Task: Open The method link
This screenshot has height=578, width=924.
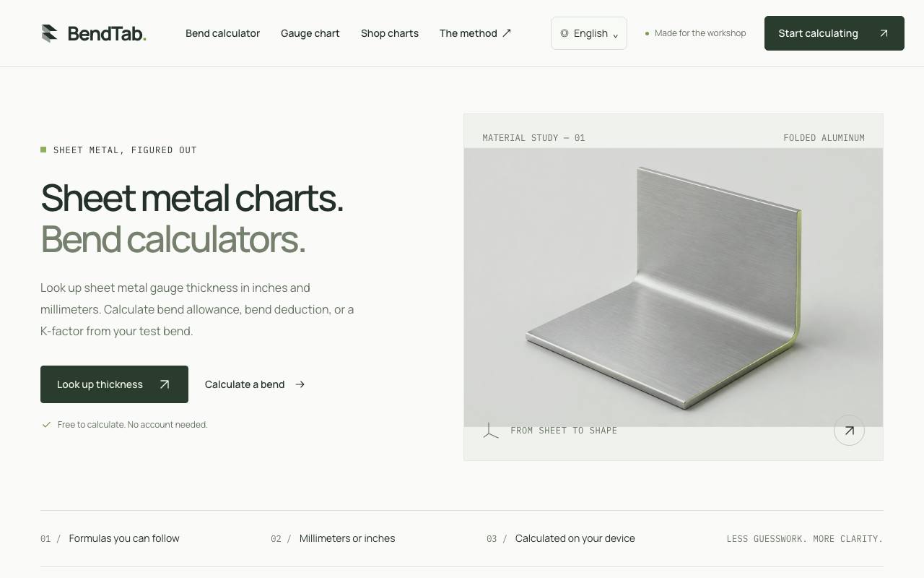Action: click(476, 33)
